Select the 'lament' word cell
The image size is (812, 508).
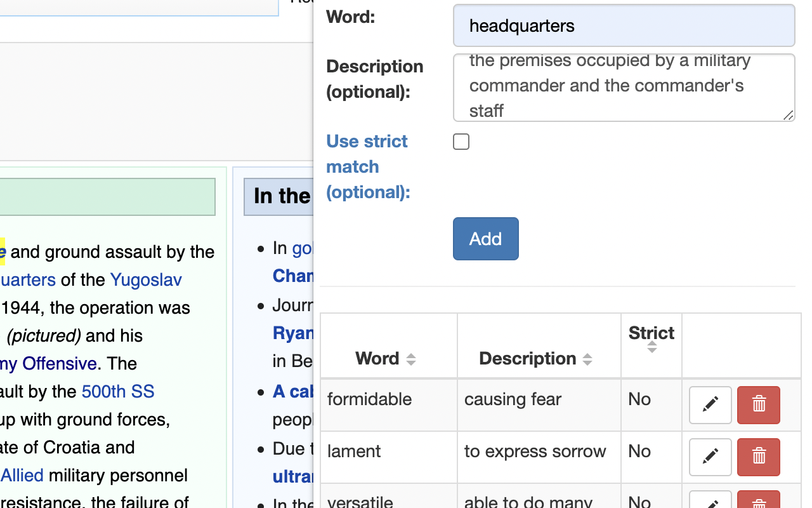pos(389,457)
